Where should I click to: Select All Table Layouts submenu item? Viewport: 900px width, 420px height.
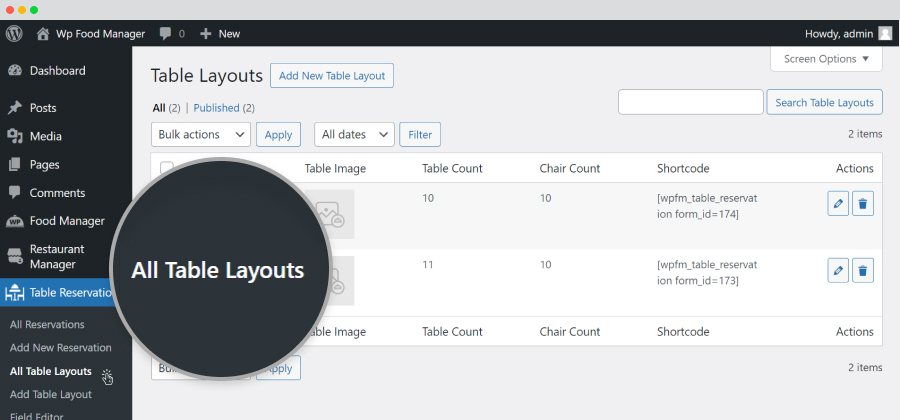click(x=51, y=371)
